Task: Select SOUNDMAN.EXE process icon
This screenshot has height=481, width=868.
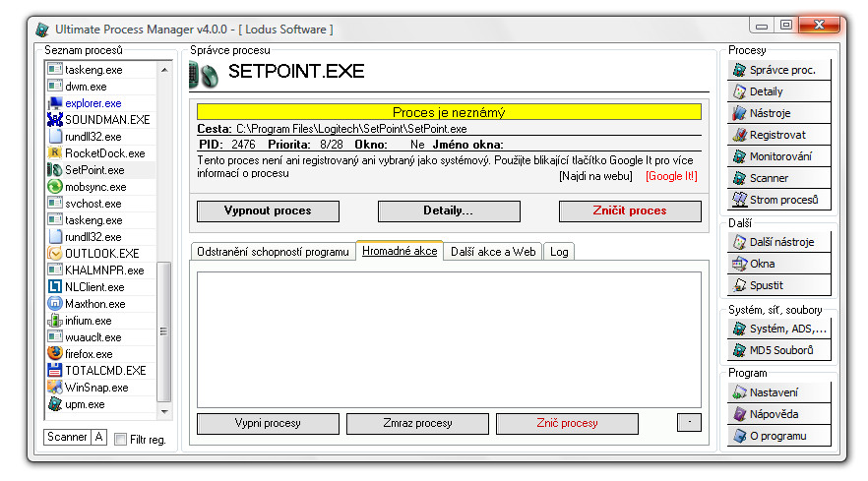Action: 55,120
